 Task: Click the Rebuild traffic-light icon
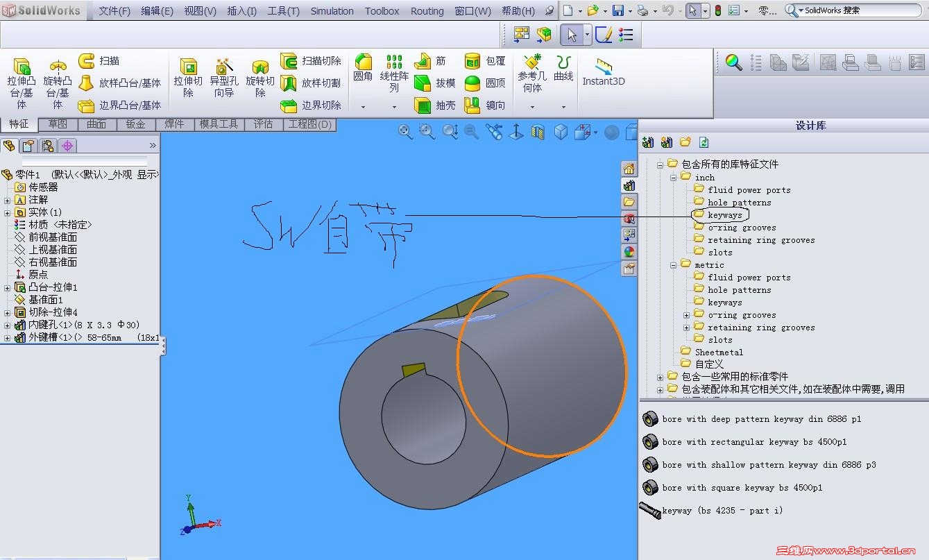pyautogui.click(x=718, y=11)
